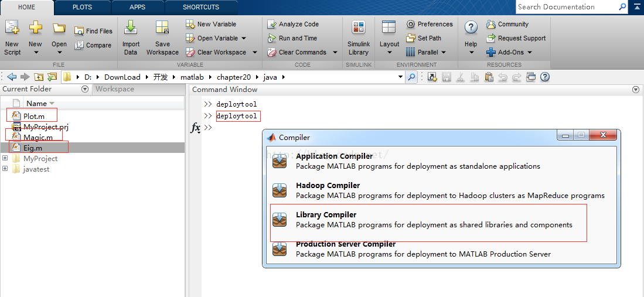The image size is (644, 297).
Task: Open the Community link
Action: (507, 24)
